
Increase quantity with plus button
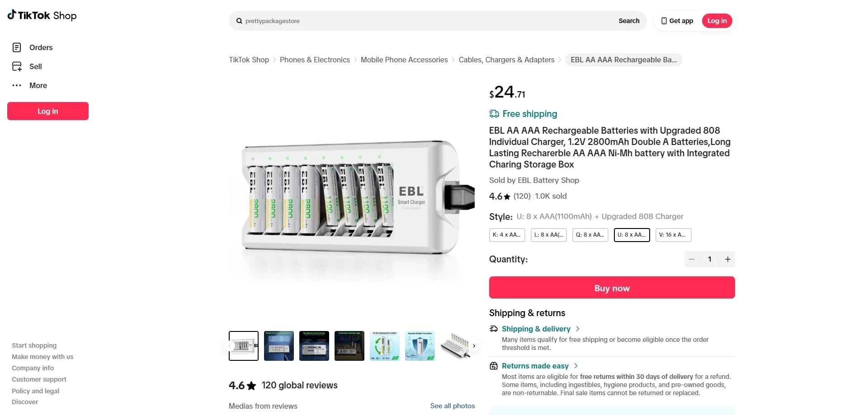727,259
